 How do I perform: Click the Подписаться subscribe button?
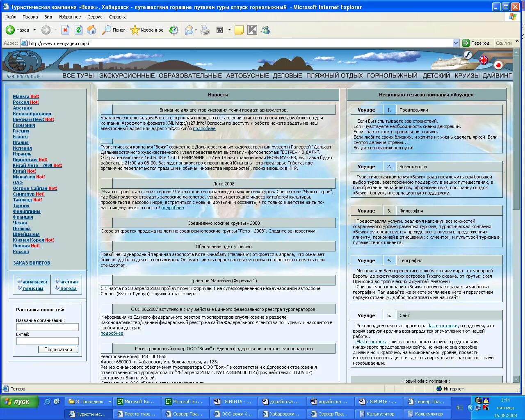(58, 349)
